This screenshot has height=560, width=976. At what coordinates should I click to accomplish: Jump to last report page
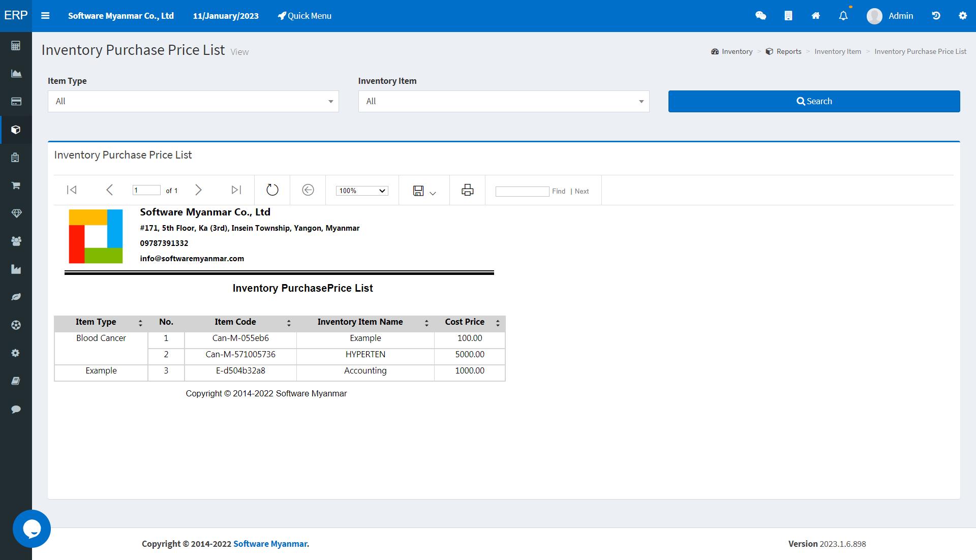coord(236,190)
